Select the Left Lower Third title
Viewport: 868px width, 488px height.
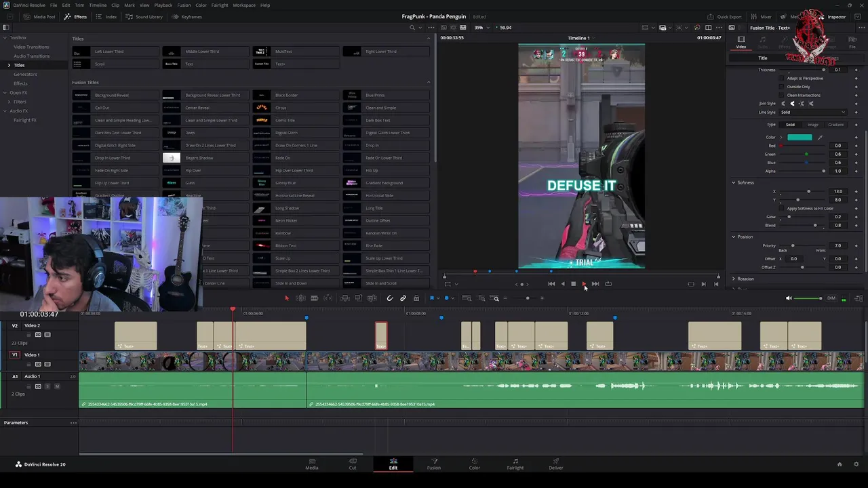115,52
